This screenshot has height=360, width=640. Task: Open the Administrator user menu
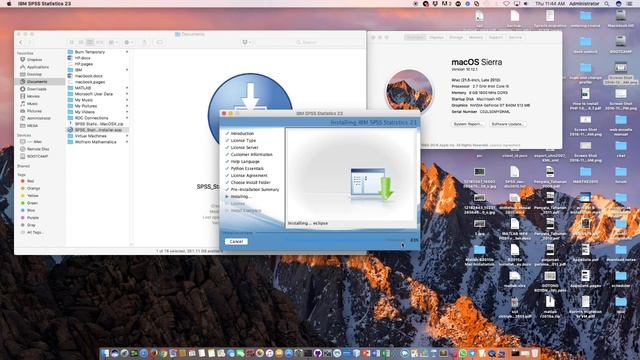tap(584, 3)
